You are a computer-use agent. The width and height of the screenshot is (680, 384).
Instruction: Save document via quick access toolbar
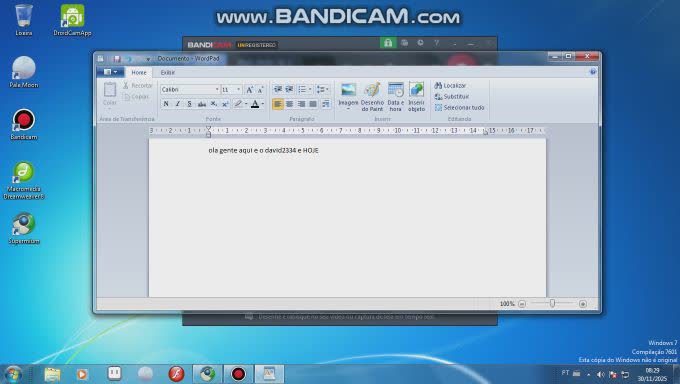click(117, 59)
